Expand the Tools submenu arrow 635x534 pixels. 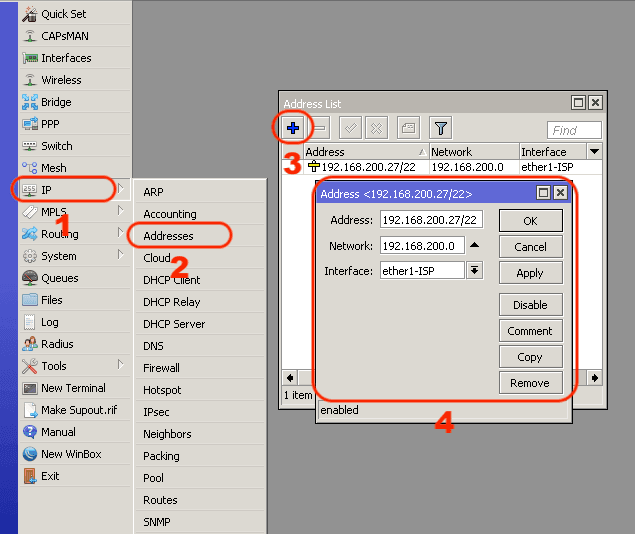tap(121, 364)
